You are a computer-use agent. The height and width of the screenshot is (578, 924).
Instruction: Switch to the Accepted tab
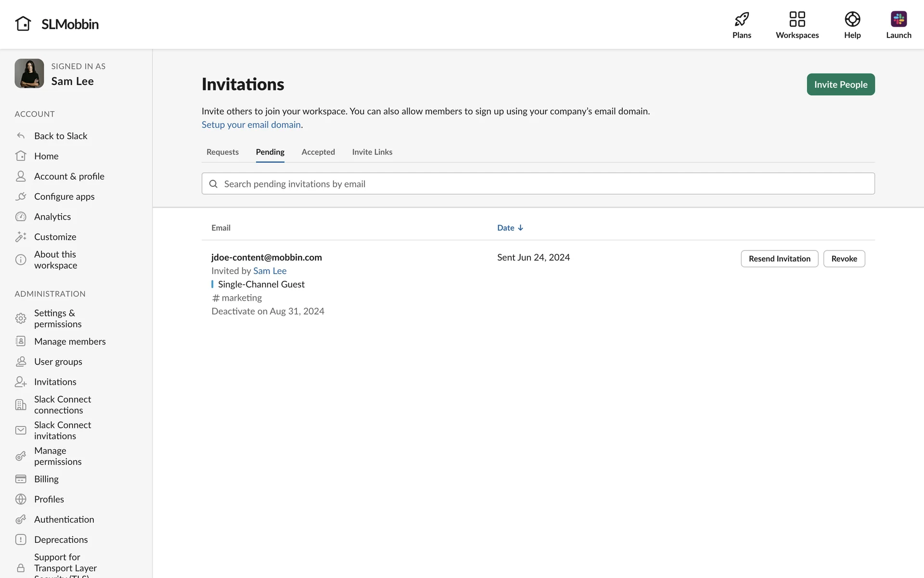(318, 152)
